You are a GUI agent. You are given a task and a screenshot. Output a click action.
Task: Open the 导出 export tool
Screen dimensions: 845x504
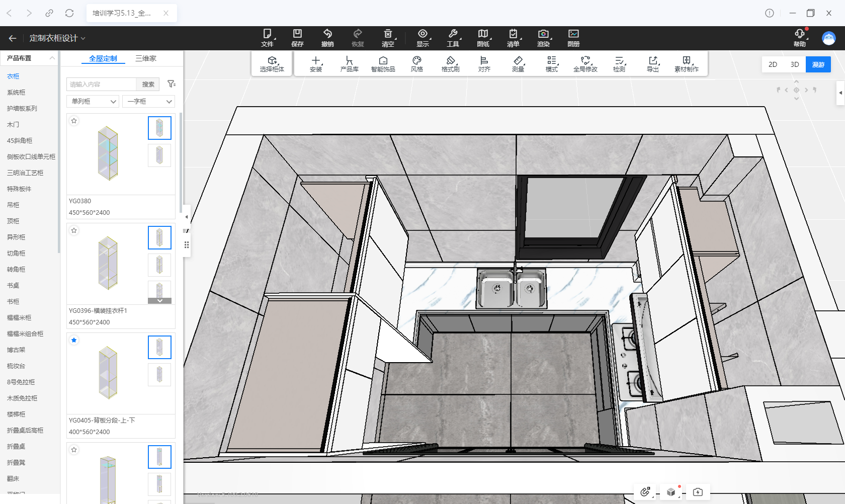[653, 64]
